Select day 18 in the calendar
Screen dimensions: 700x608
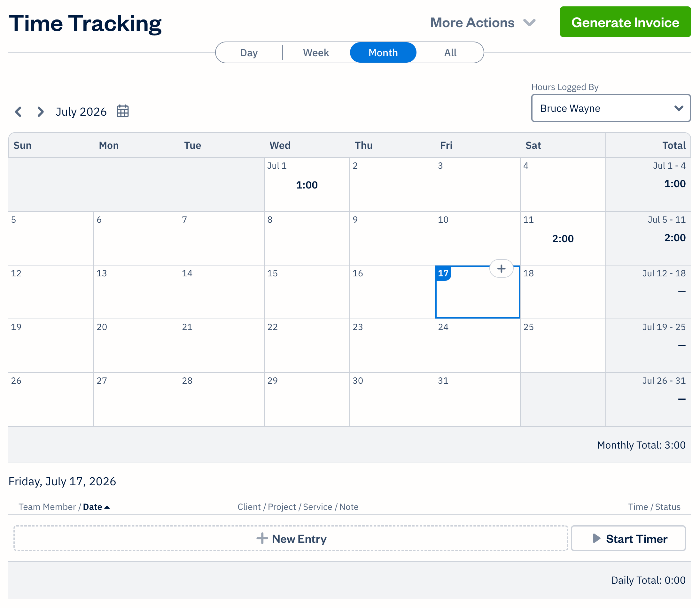click(x=563, y=292)
